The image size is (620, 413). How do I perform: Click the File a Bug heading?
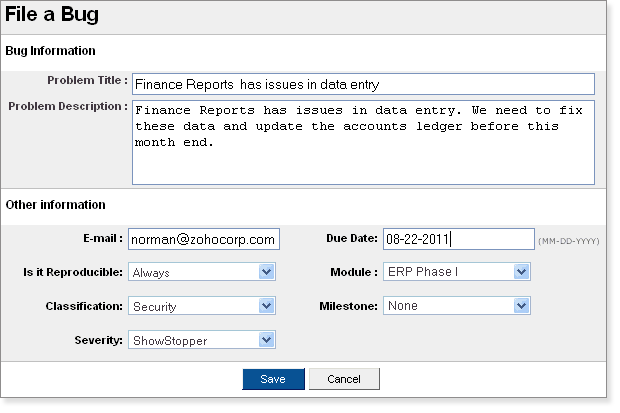click(52, 15)
